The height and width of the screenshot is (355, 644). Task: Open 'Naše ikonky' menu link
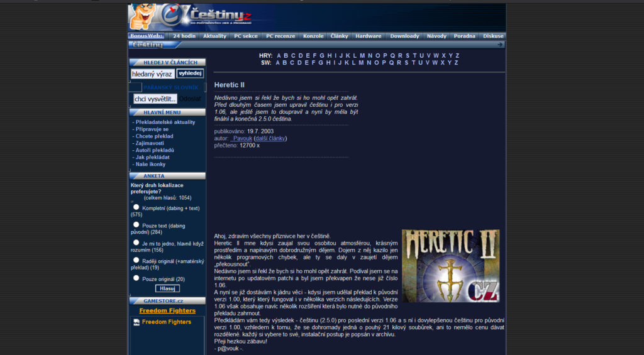tap(150, 164)
